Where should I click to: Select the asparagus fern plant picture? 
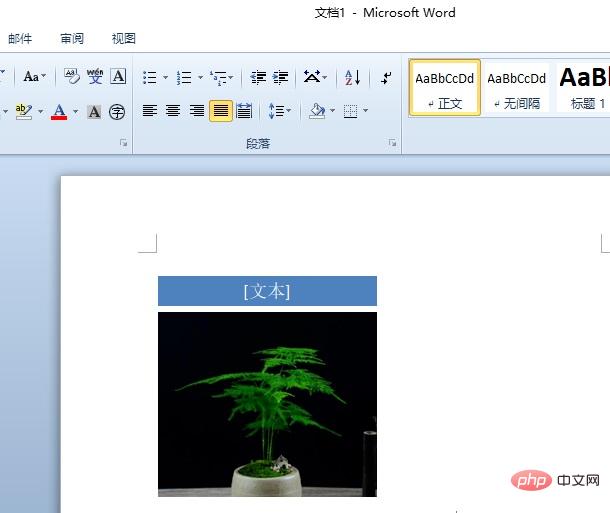tap(267, 404)
